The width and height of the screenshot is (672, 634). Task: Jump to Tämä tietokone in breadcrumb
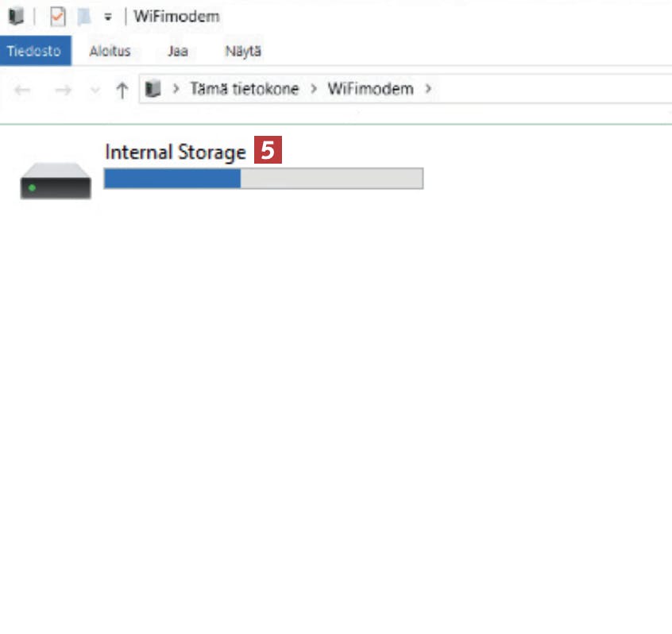pos(244,89)
